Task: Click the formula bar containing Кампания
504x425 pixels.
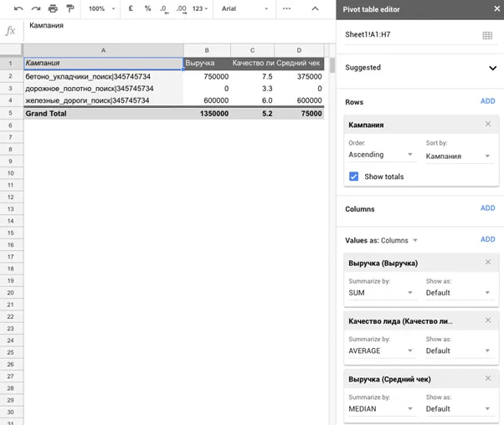Action: coord(178,30)
